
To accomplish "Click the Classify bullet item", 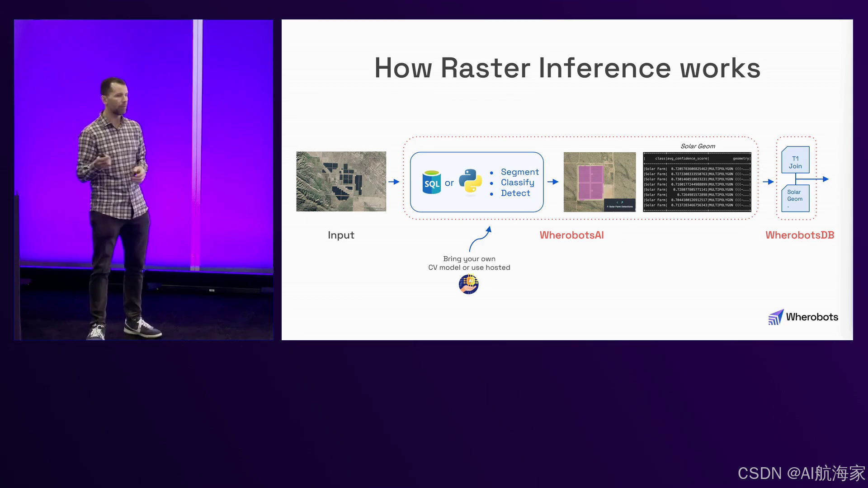I will [517, 183].
